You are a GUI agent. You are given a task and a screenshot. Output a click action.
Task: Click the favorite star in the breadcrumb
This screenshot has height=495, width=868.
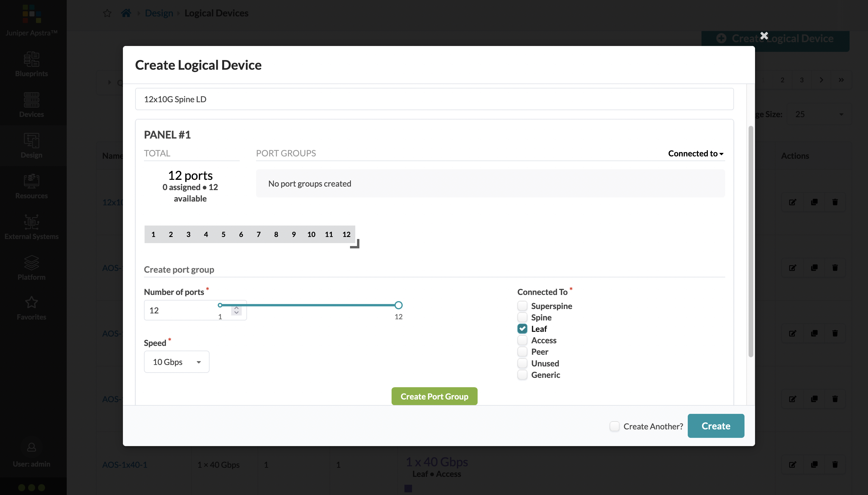(x=107, y=13)
